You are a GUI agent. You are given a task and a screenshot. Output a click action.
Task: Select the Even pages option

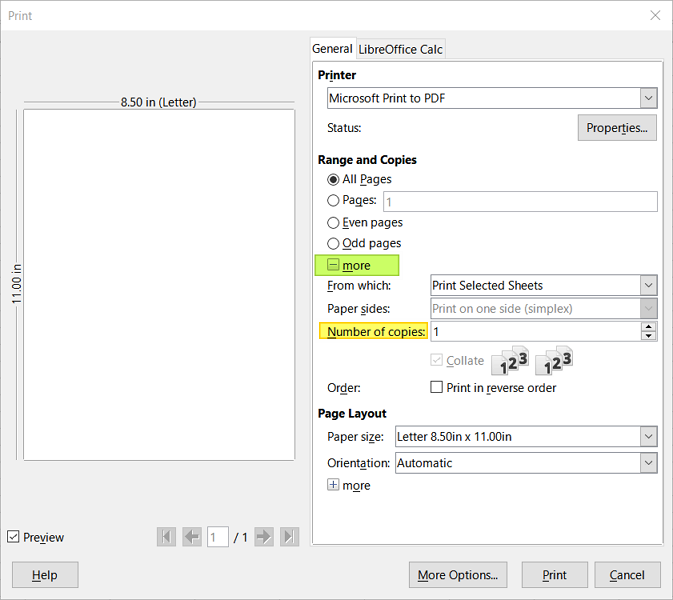(333, 222)
